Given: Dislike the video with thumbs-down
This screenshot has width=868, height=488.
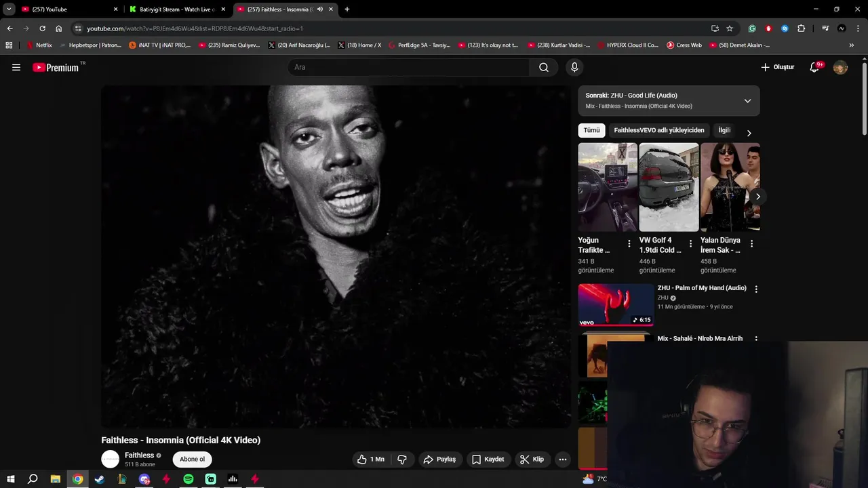Looking at the screenshot, I should [x=402, y=459].
